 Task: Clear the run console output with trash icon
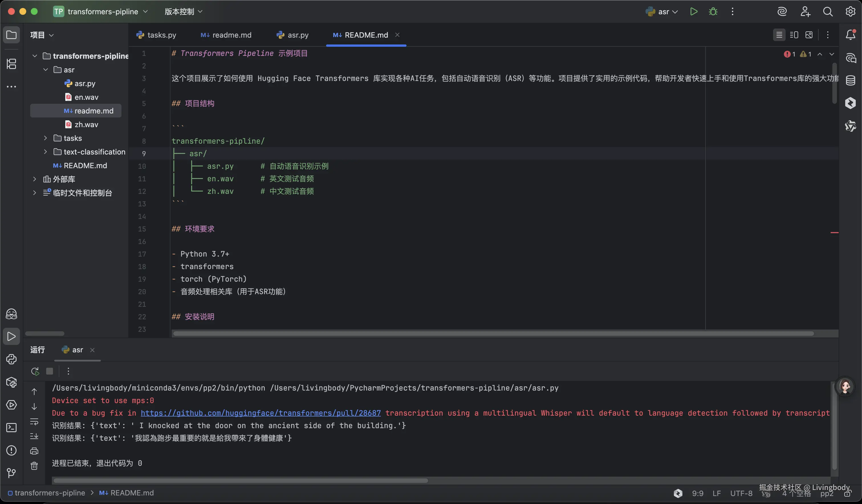coord(34,466)
